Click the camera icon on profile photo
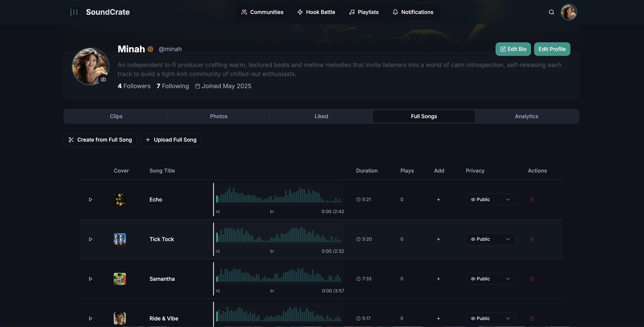Image resolution: width=644 pixels, height=327 pixels. tap(103, 79)
